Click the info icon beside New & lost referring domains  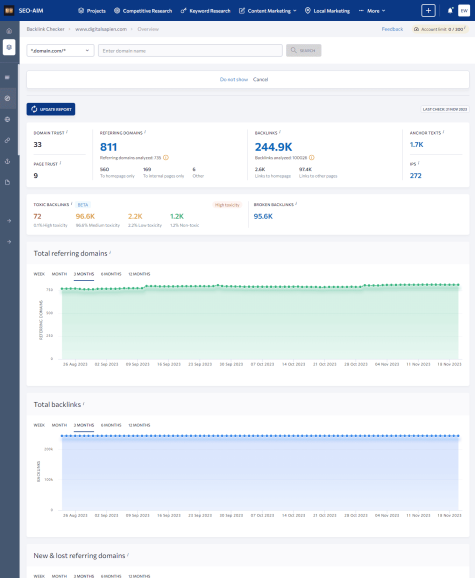[x=128, y=554]
